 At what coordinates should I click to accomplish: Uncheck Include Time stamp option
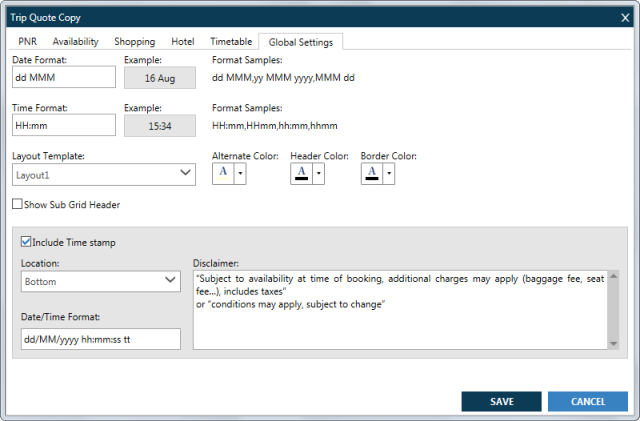tap(26, 242)
